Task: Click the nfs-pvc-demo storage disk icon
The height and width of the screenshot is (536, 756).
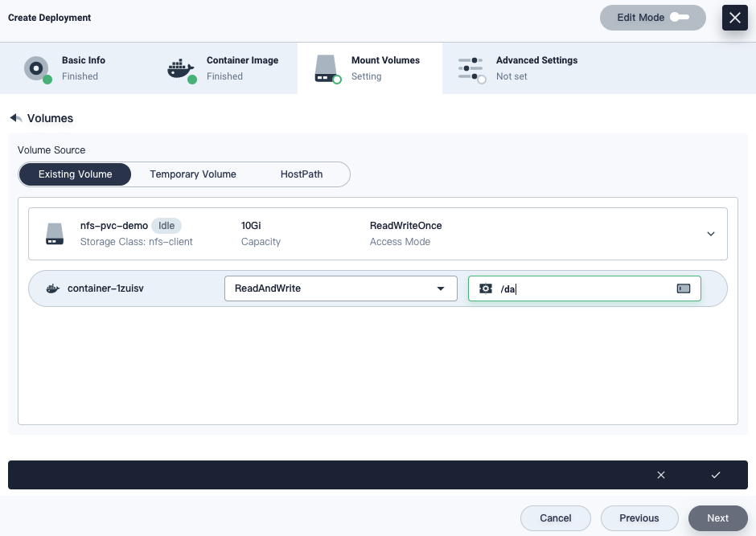Action: (x=54, y=234)
